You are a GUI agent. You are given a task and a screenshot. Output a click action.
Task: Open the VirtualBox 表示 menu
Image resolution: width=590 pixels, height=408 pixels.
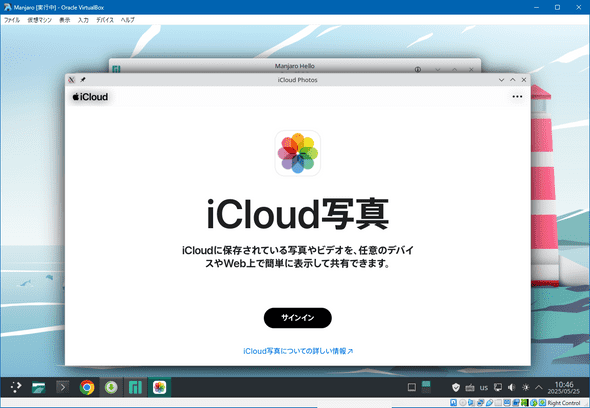pyautogui.click(x=65, y=20)
